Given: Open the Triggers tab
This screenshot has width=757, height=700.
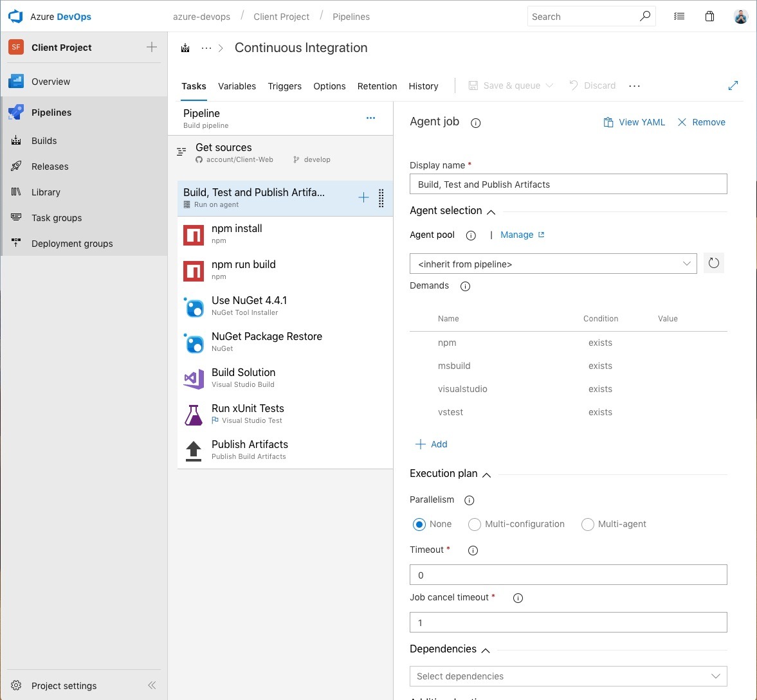Looking at the screenshot, I should tap(284, 86).
